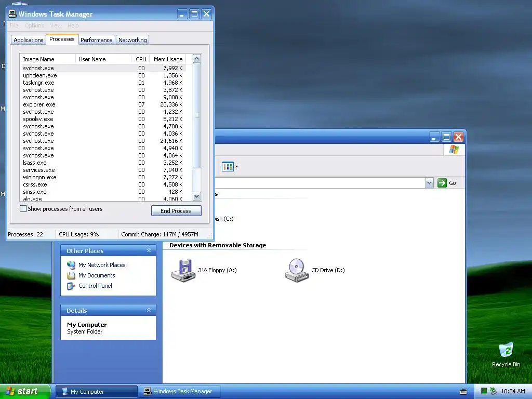
Task: Maximize the My Computer window
Action: [x=446, y=137]
